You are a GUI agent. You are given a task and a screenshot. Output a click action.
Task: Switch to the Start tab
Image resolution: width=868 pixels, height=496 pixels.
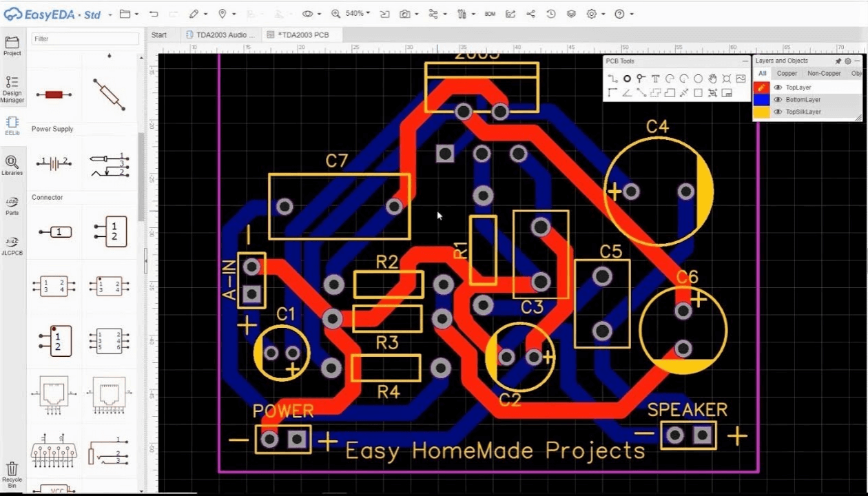coord(159,34)
